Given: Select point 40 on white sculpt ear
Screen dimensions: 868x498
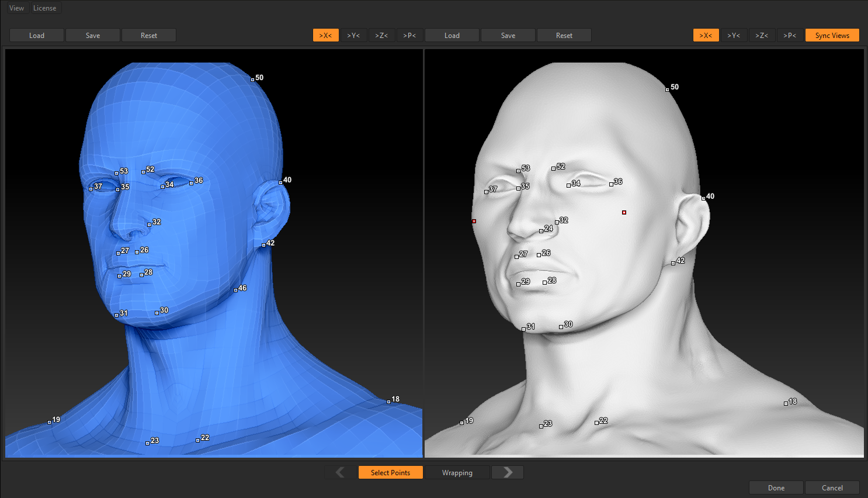Looking at the screenshot, I should tap(703, 199).
